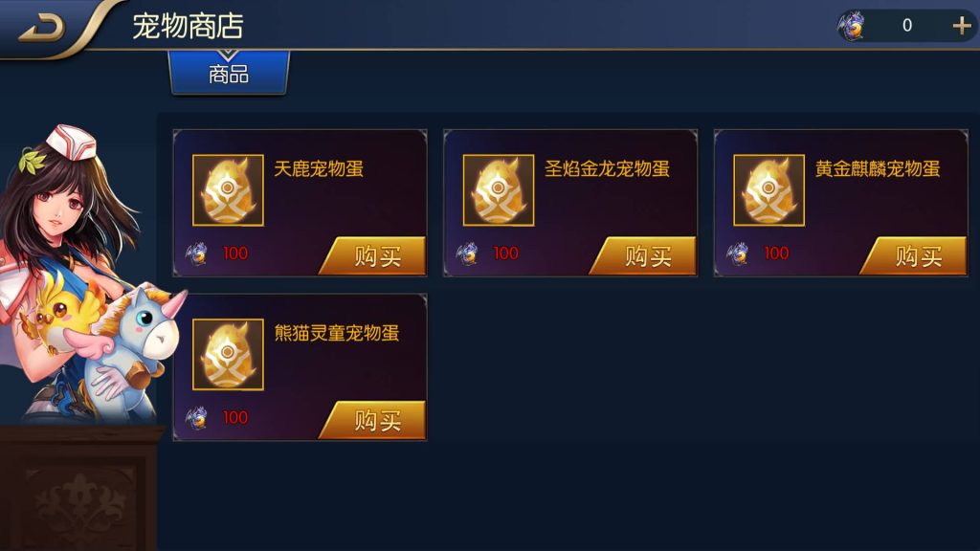Click the 宠物商店 title text
Screen dimensions: 980x551
pos(188,26)
